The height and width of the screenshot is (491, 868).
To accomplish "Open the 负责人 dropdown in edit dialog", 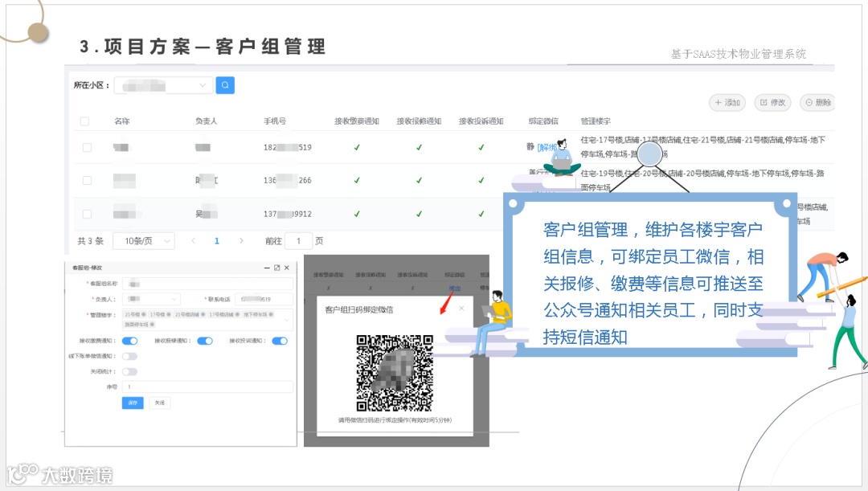I will (x=151, y=299).
